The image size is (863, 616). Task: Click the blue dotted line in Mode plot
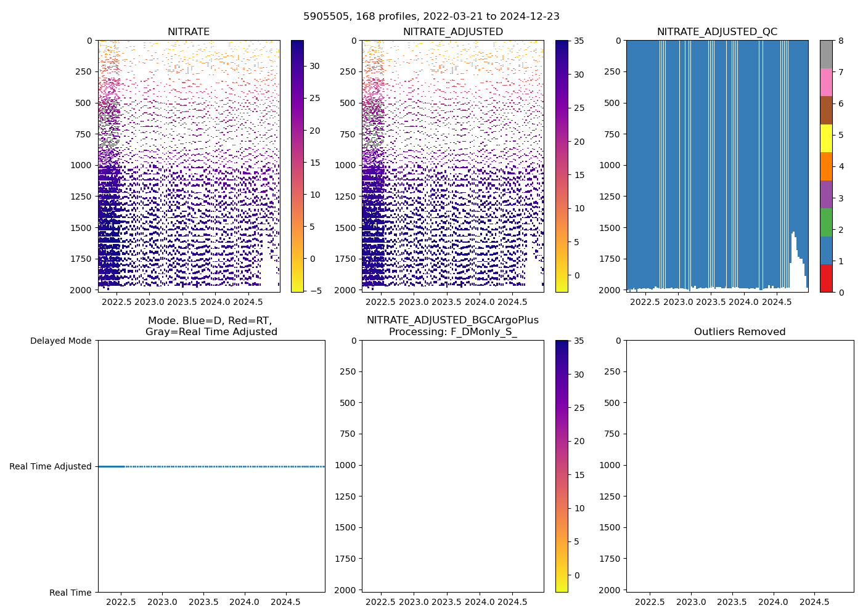216,466
